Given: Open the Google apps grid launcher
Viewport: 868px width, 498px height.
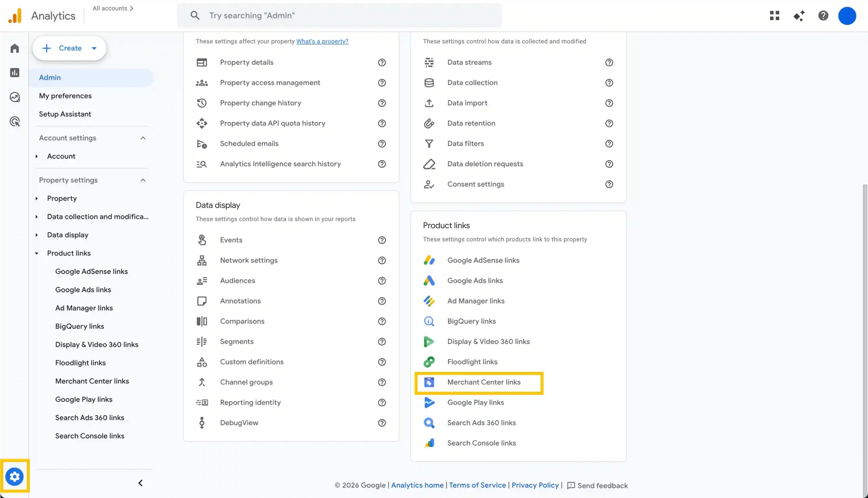Looking at the screenshot, I should point(774,15).
